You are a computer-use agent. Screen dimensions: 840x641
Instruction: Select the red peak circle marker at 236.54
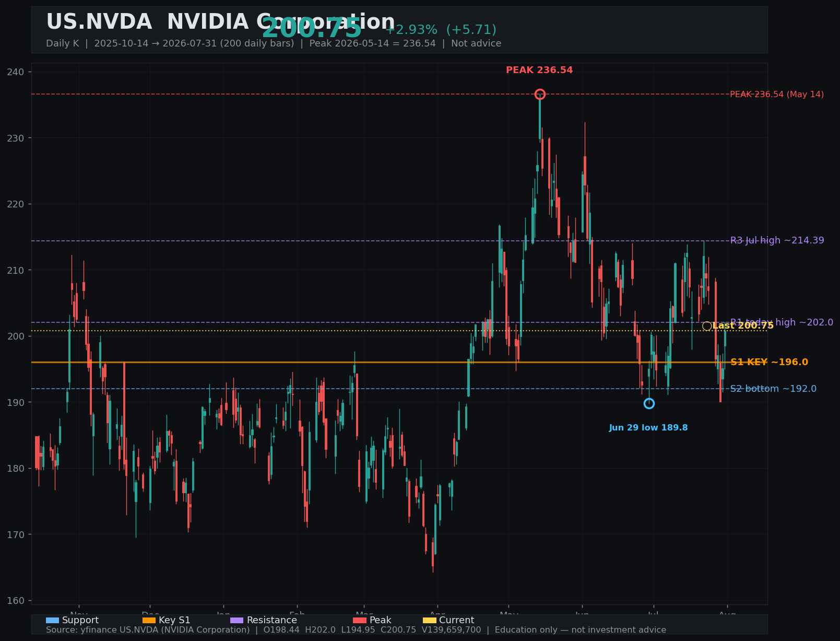pos(540,94)
